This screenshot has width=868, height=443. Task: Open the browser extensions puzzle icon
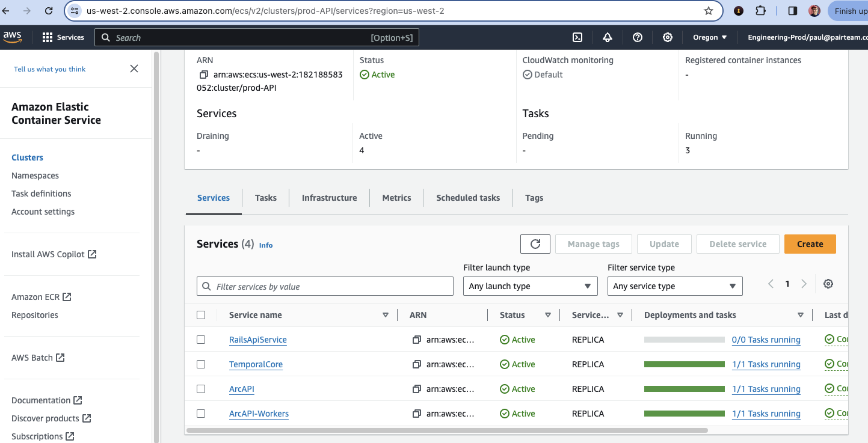pos(760,11)
